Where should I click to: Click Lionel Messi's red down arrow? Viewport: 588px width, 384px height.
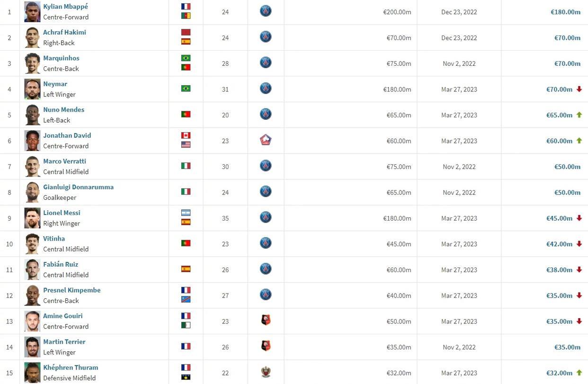coord(579,218)
